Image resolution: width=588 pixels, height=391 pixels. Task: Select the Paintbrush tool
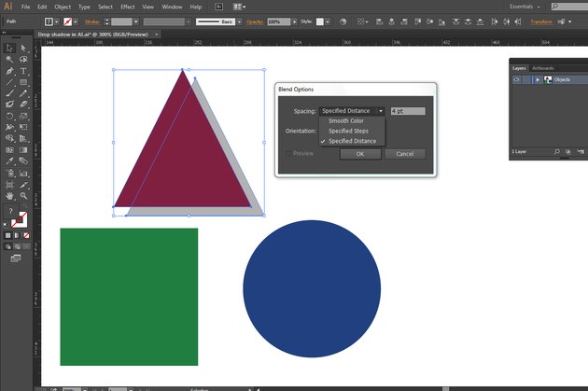pos(9,93)
